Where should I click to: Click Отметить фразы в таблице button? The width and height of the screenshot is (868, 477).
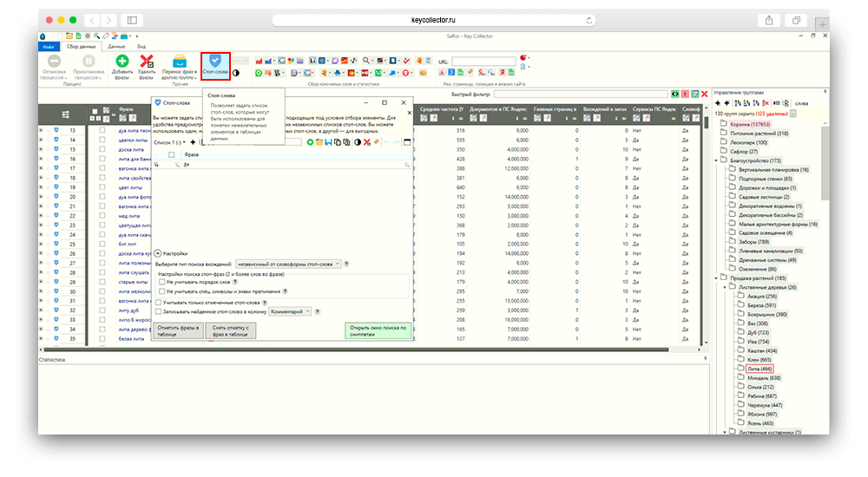[178, 331]
